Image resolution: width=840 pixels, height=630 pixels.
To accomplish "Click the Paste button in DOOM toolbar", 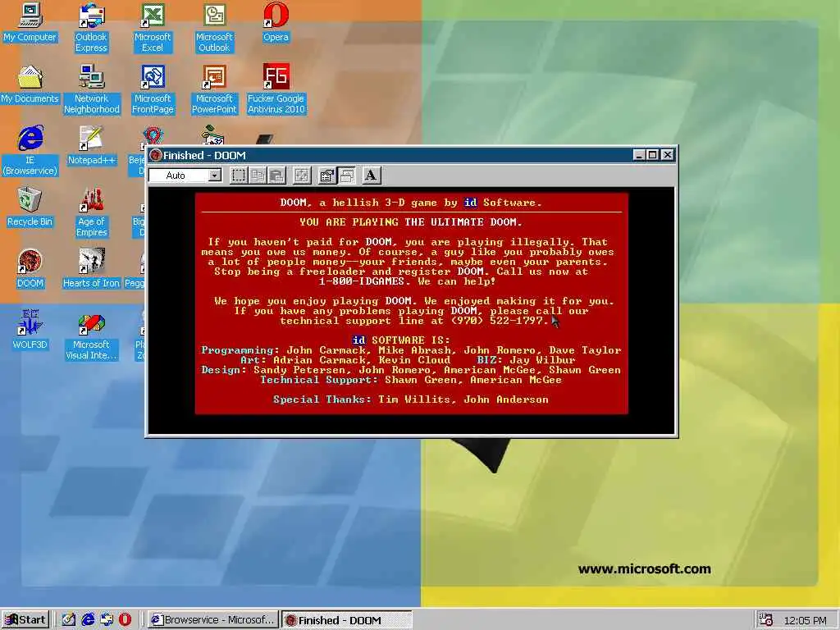I will coord(277,176).
